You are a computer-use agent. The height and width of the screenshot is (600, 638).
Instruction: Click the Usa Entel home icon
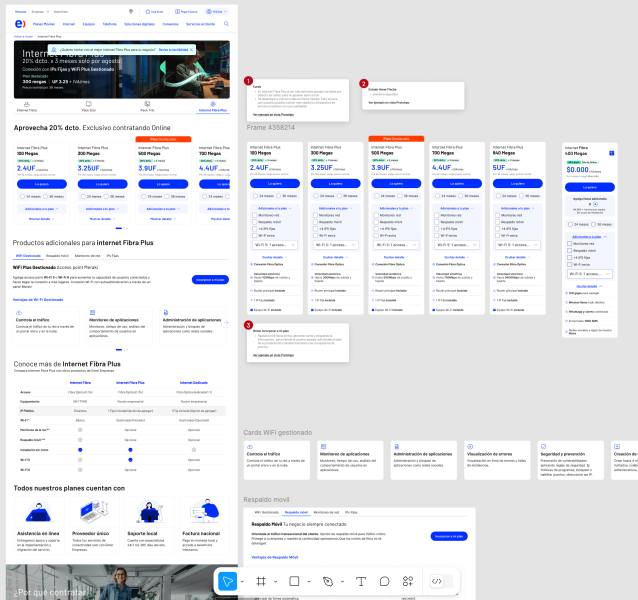[x=148, y=12]
